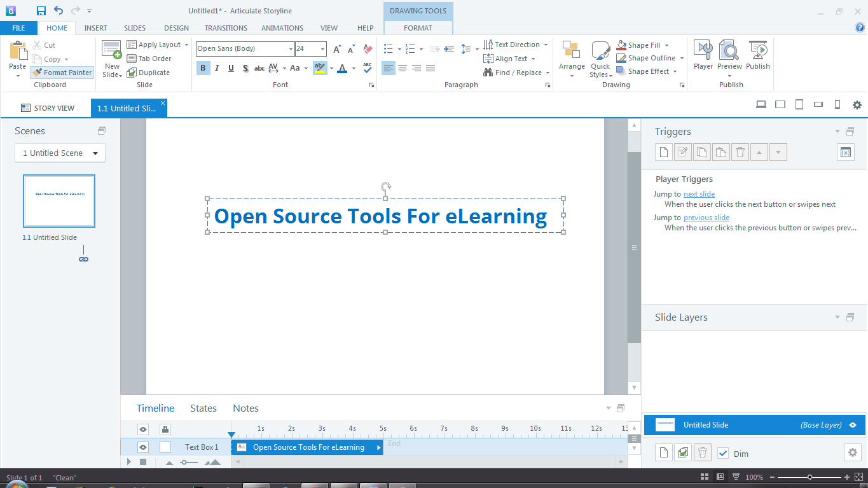Viewport: 868px width, 488px height.
Task: Open the font color swatch A
Action: click(342, 68)
